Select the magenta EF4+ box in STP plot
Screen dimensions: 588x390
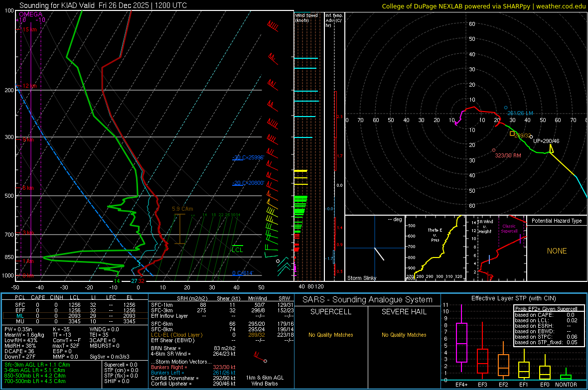[x=461, y=342]
